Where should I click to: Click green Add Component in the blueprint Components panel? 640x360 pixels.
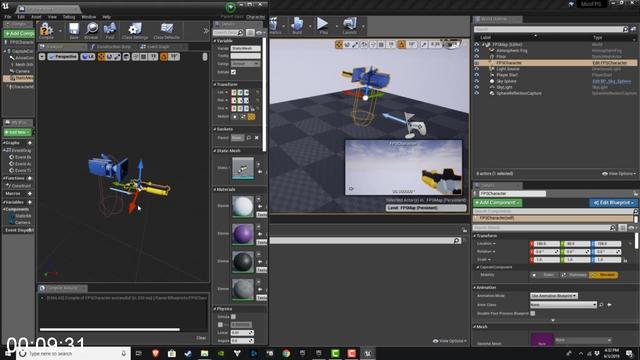click(19, 33)
